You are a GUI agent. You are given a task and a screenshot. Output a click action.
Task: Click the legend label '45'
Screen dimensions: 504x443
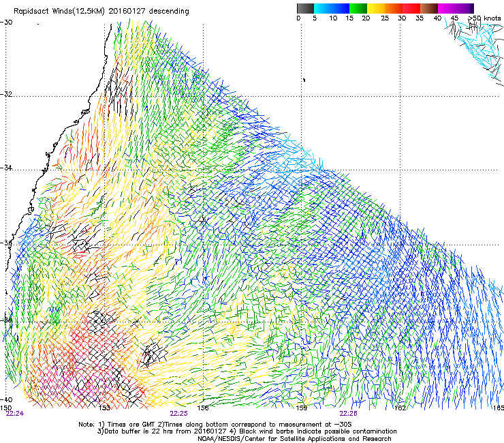[454, 18]
